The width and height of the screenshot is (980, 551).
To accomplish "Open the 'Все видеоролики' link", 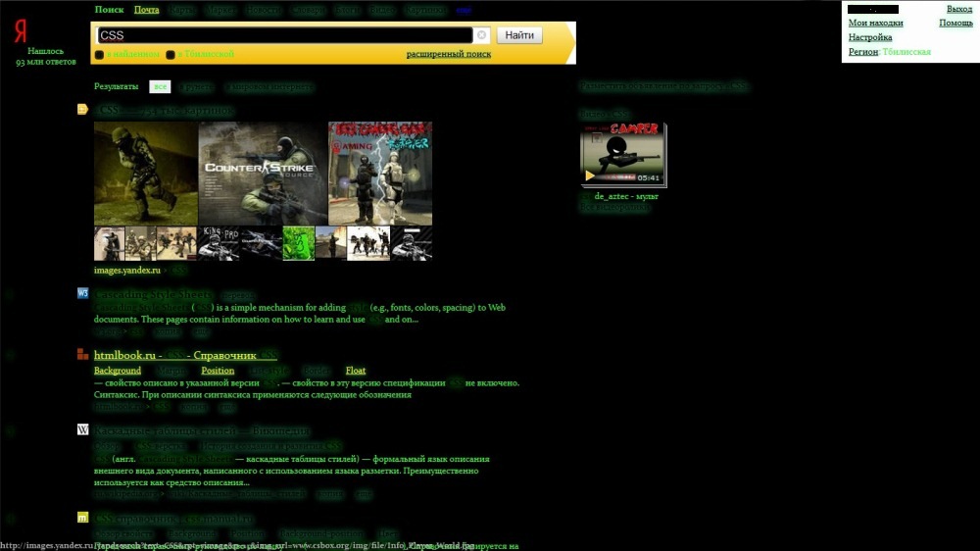I will tap(613, 207).
